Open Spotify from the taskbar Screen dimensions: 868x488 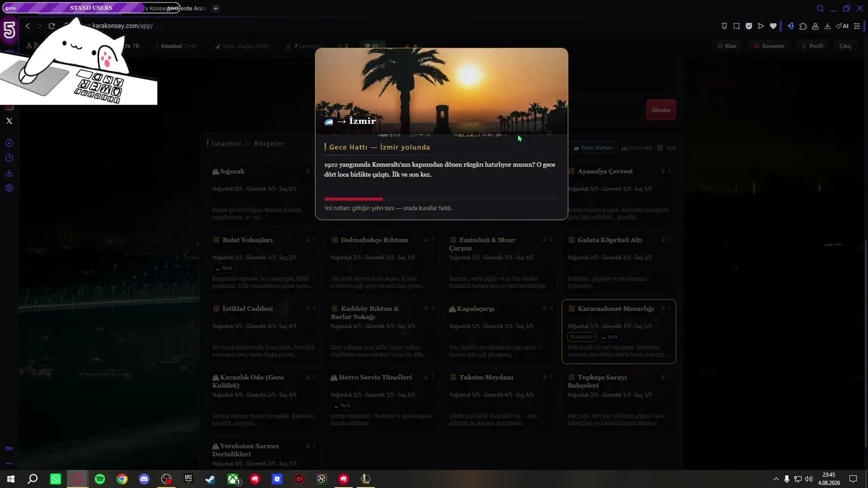pos(100,479)
